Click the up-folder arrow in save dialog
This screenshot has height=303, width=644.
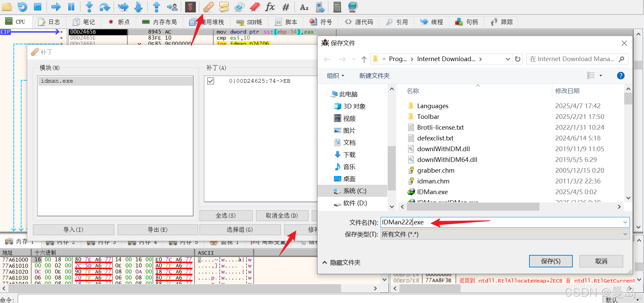[364, 59]
